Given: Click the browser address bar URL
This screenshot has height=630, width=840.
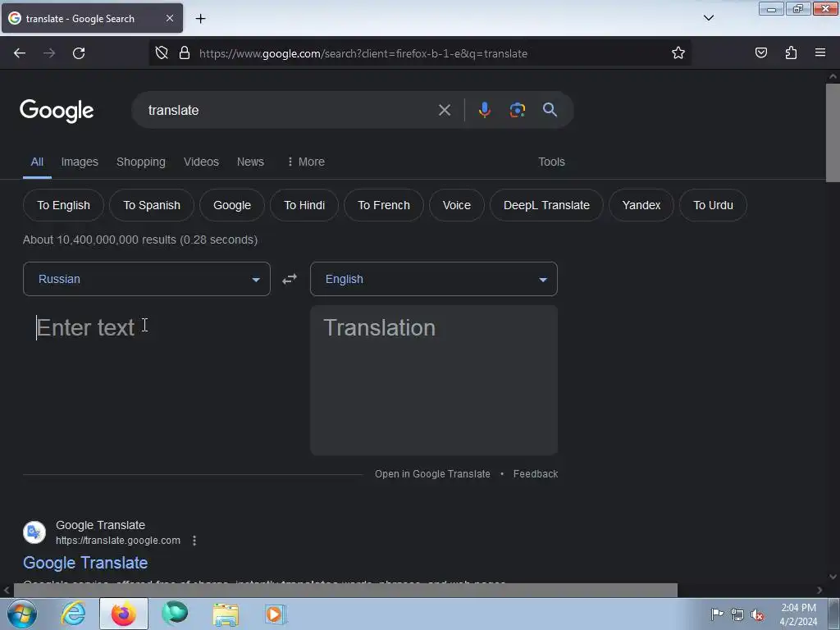Looking at the screenshot, I should coord(363,53).
